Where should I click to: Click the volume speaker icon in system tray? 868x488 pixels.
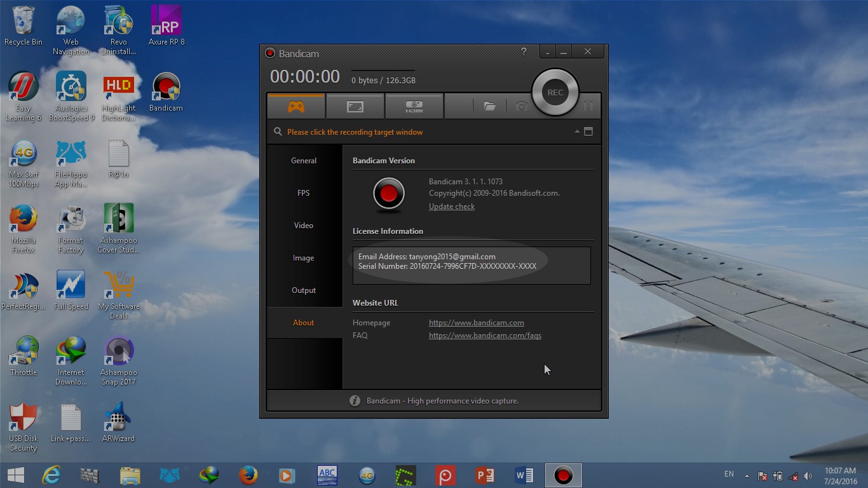(808, 476)
